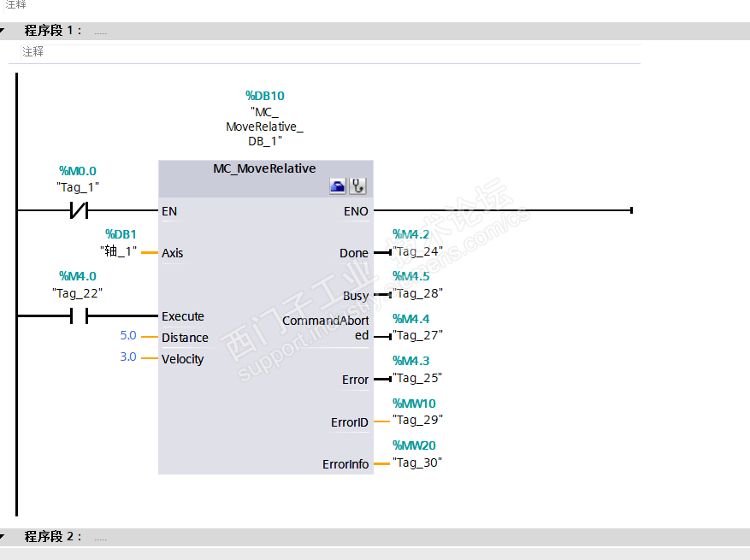Expand program segment 2 with its arrow

coord(3,537)
